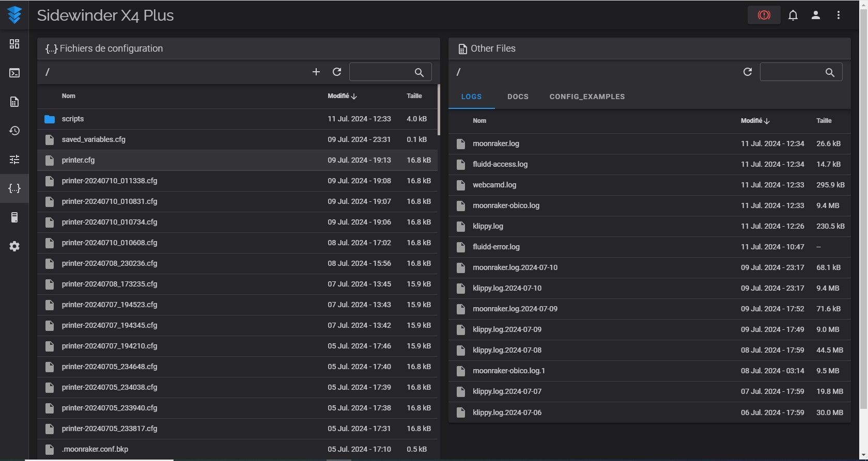Open the notifications bell

[x=793, y=15]
